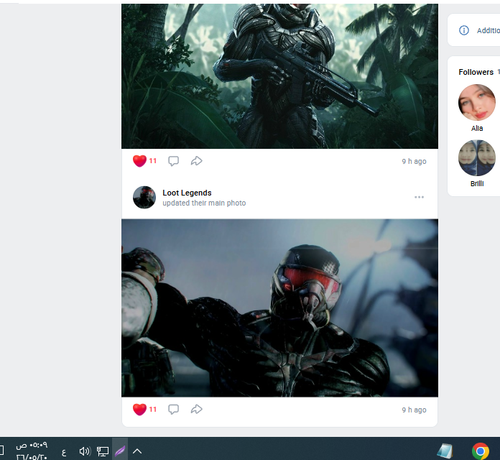Click follower name Alia

[477, 128]
